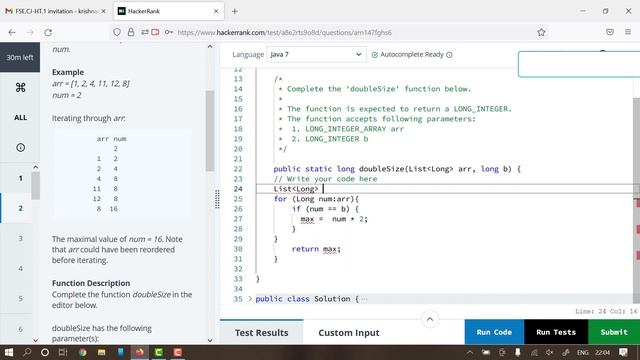The height and width of the screenshot is (360, 640).
Task: Open the tracking protection shield icon
Action: point(117,32)
